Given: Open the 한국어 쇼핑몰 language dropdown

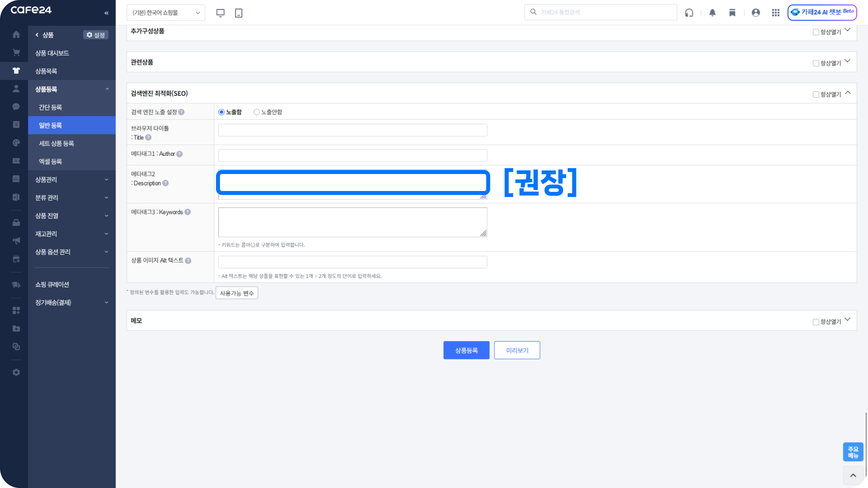Looking at the screenshot, I should 166,13.
